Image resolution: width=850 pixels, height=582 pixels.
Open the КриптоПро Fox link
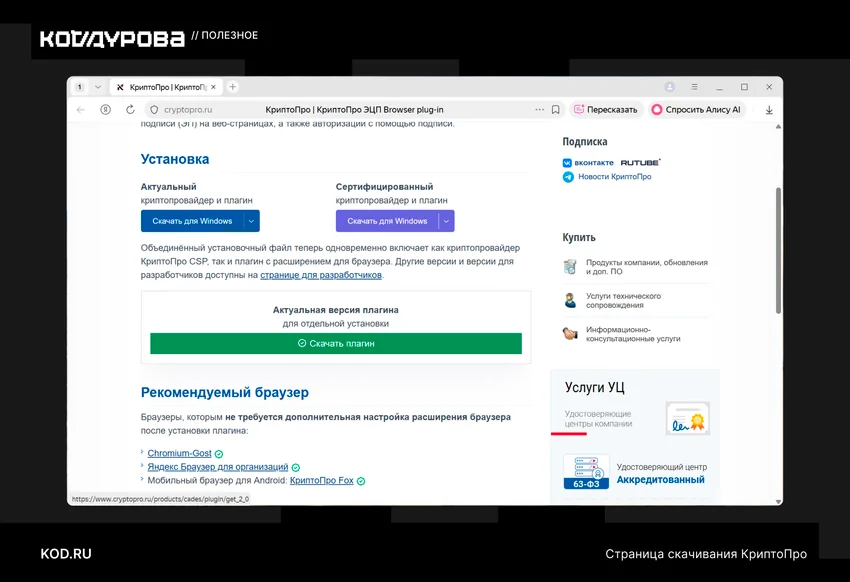(x=321, y=480)
